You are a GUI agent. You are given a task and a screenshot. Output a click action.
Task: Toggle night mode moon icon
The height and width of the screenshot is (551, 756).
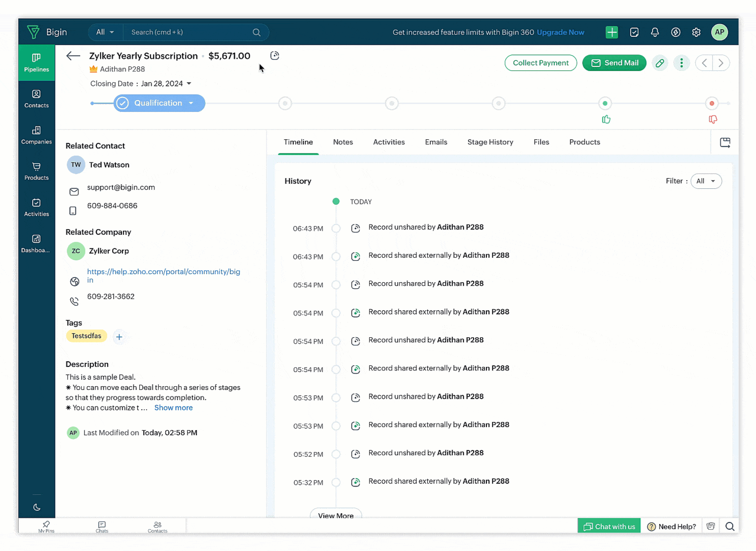[x=37, y=507]
